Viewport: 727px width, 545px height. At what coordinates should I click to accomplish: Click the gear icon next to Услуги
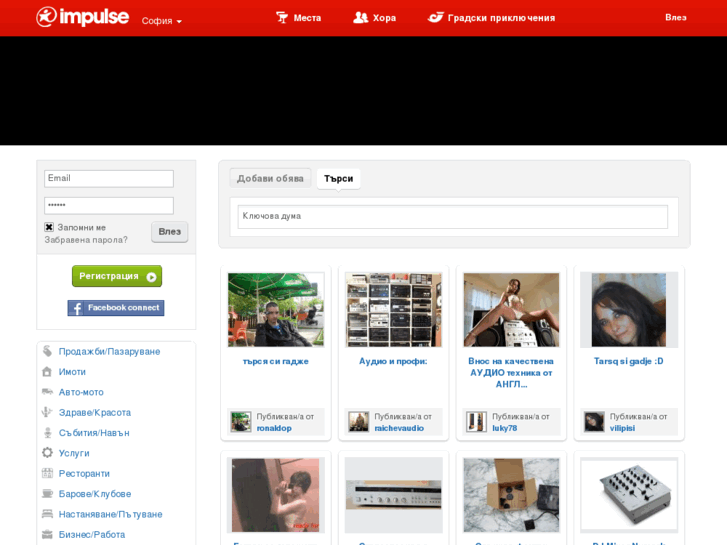(47, 453)
